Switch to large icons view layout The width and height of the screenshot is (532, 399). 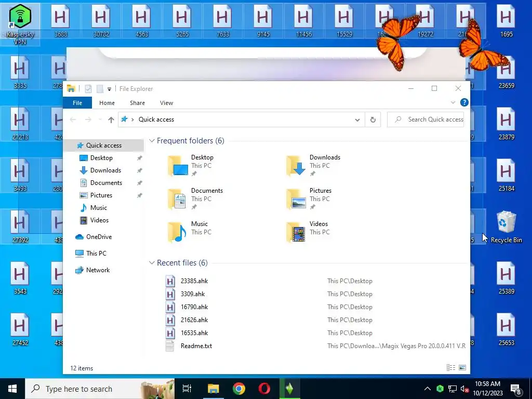coord(462,367)
